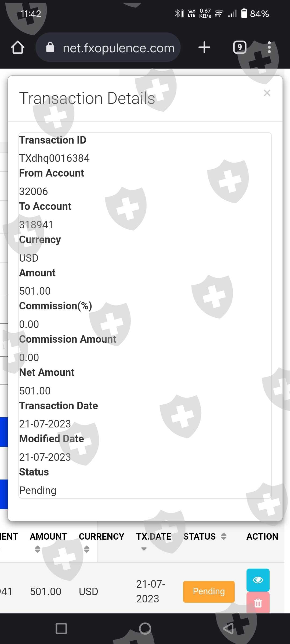The width and height of the screenshot is (290, 644).
Task: View transaction details with eye icon
Action: 258,580
